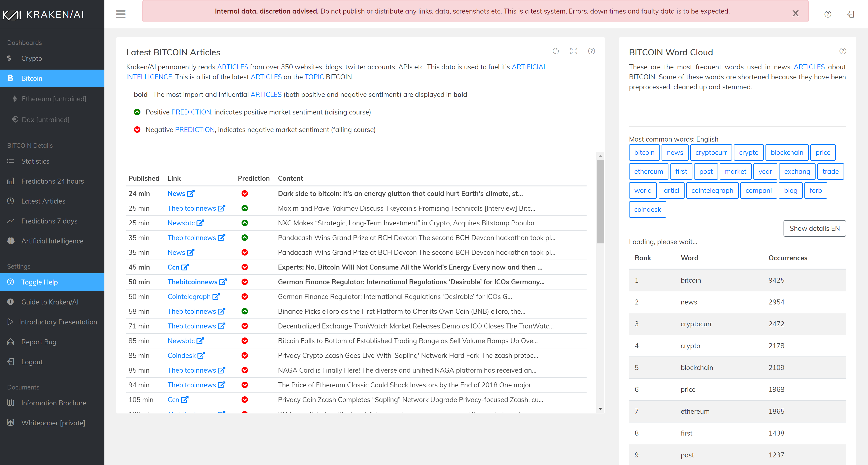
Task: Toggle Help in the Settings sidebar
Action: point(39,282)
